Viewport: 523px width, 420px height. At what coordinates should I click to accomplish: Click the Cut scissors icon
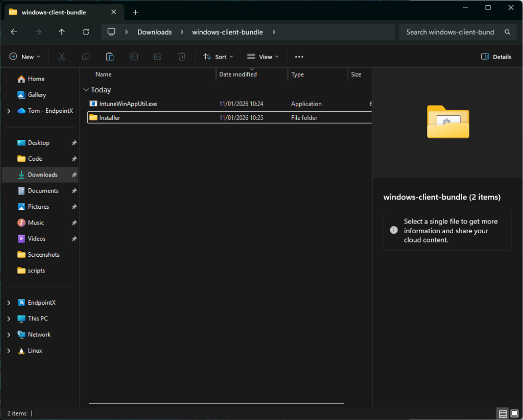pyautogui.click(x=62, y=57)
